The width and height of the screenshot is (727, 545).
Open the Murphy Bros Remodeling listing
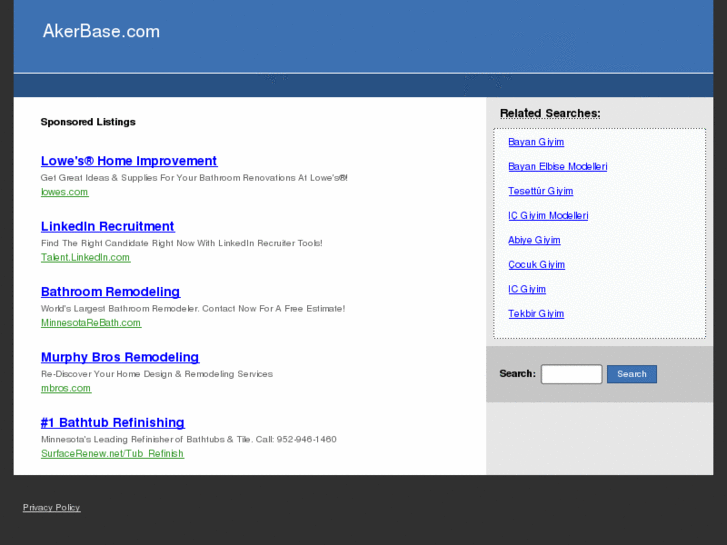[120, 357]
